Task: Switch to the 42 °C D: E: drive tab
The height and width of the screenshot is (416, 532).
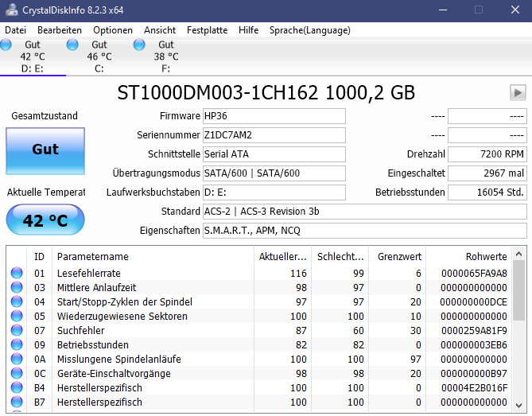Action: pyautogui.click(x=33, y=56)
